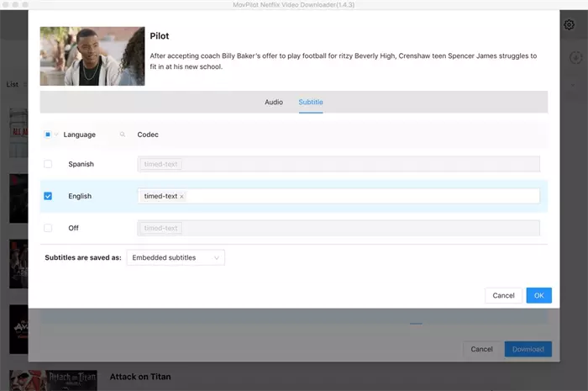Select the Subtitle tab

click(311, 102)
